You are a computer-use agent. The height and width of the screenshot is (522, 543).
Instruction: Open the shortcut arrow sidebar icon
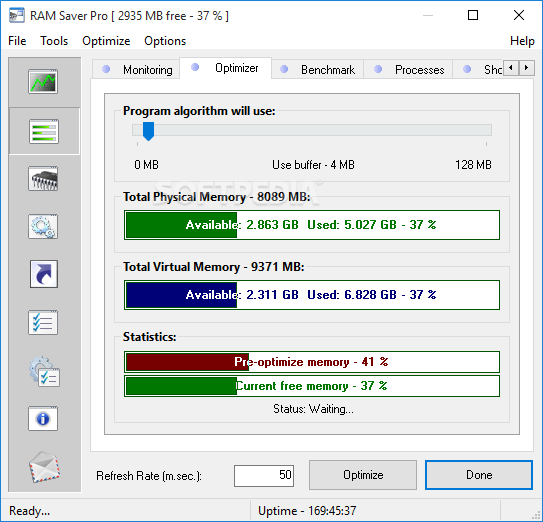pyautogui.click(x=44, y=274)
